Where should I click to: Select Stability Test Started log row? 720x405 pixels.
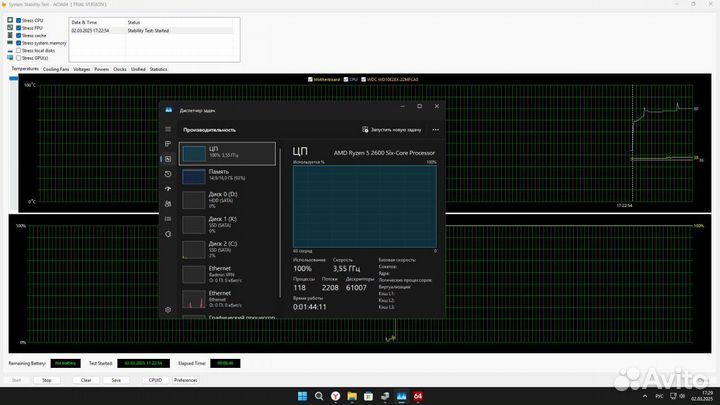tap(152, 31)
